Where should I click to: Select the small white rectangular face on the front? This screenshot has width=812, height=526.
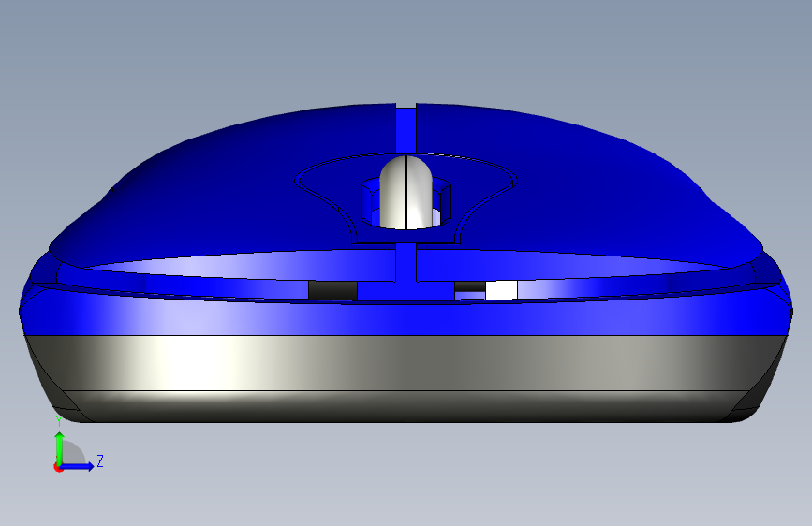[501, 290]
